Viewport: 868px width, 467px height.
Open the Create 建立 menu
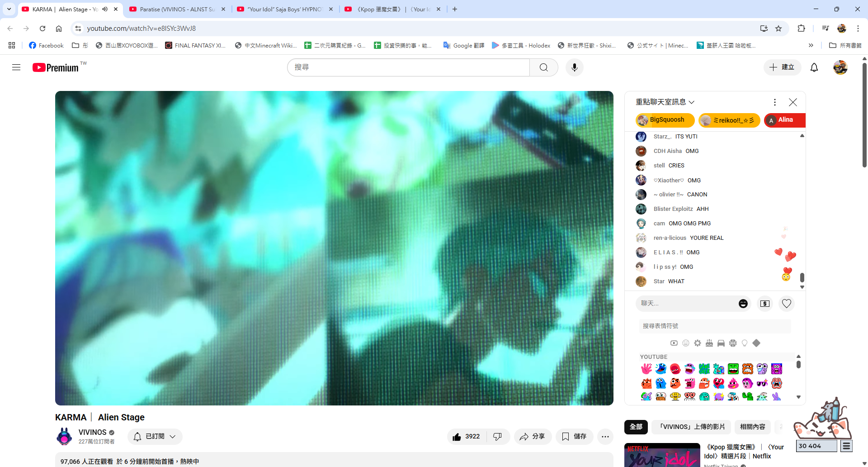pos(782,67)
